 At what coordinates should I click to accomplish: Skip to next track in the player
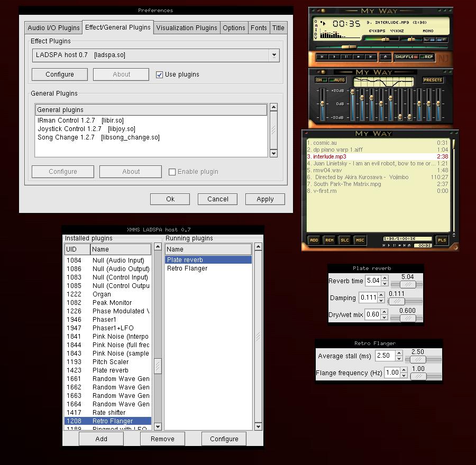click(x=371, y=57)
